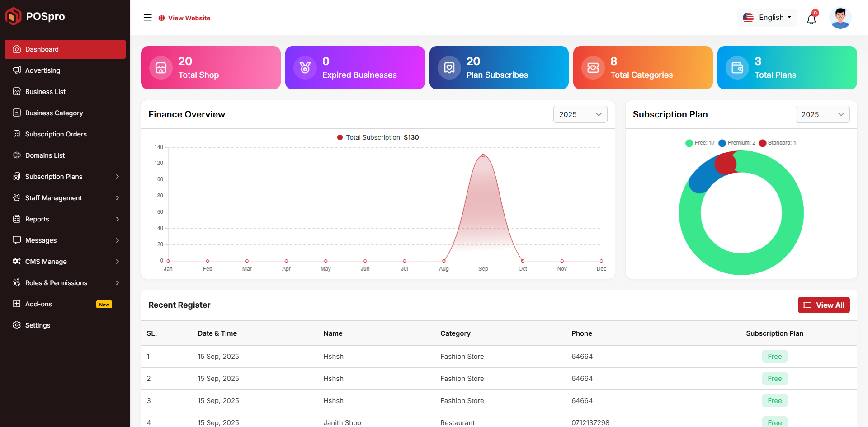Image resolution: width=868 pixels, height=427 pixels.
Task: Click the Total Categories card icon
Action: [593, 68]
